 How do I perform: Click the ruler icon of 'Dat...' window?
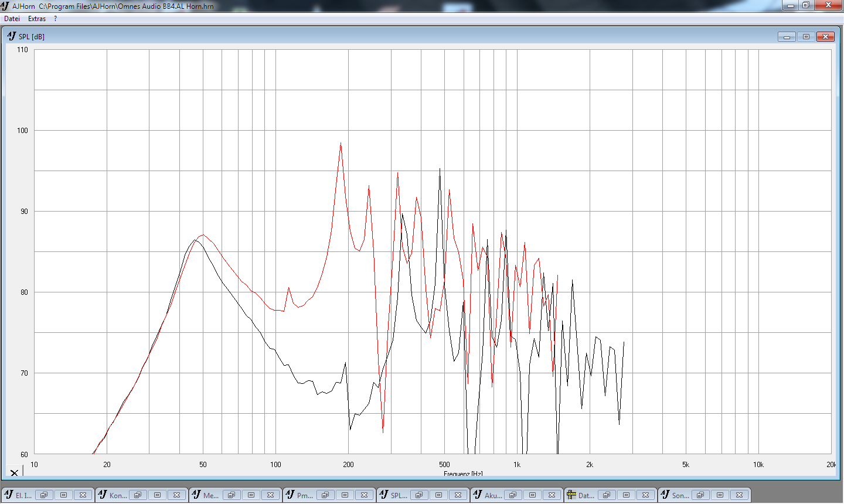click(x=571, y=495)
